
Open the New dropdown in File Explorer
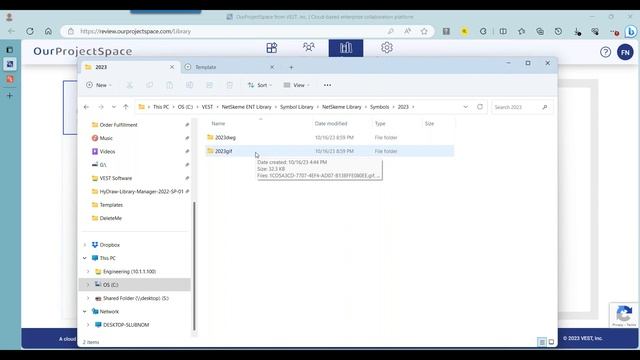click(99, 85)
